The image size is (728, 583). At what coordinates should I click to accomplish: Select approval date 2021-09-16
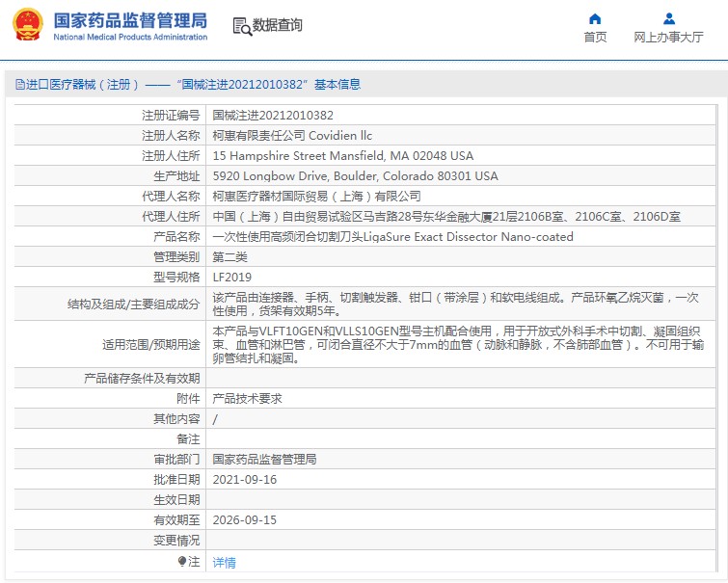pos(245,480)
